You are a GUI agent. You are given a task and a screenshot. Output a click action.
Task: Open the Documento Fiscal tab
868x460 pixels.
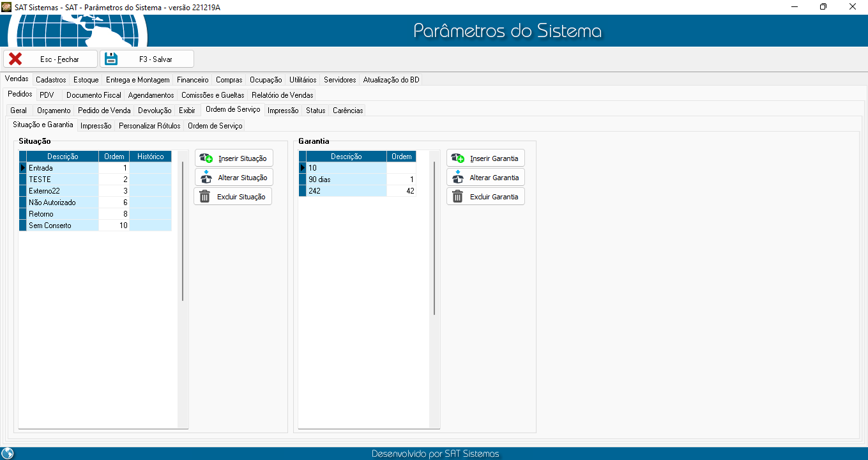[93, 95]
